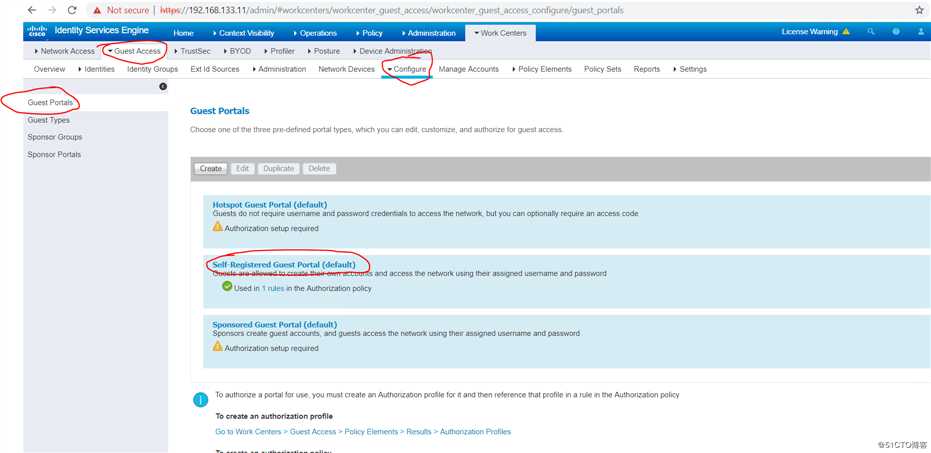Go back with the browser back arrow
Image resolution: width=931 pixels, height=453 pixels.
pyautogui.click(x=32, y=10)
